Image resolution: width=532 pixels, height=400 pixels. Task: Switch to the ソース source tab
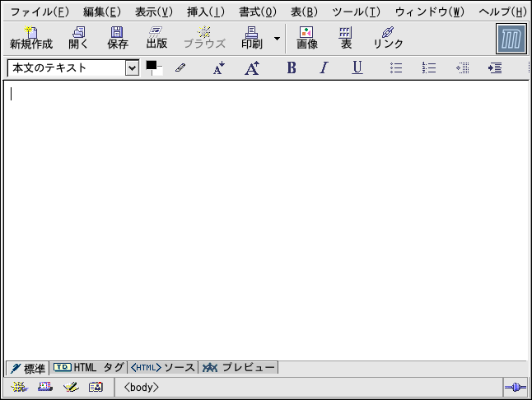[x=163, y=368]
